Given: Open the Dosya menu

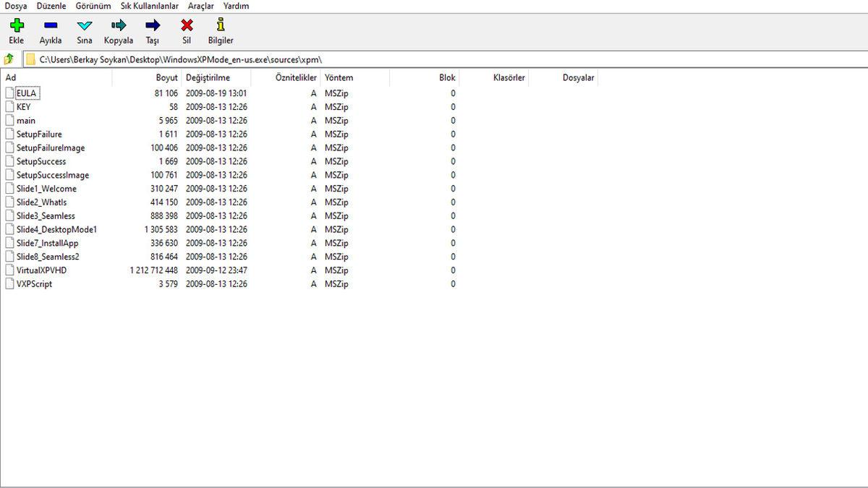Looking at the screenshot, I should pos(16,6).
